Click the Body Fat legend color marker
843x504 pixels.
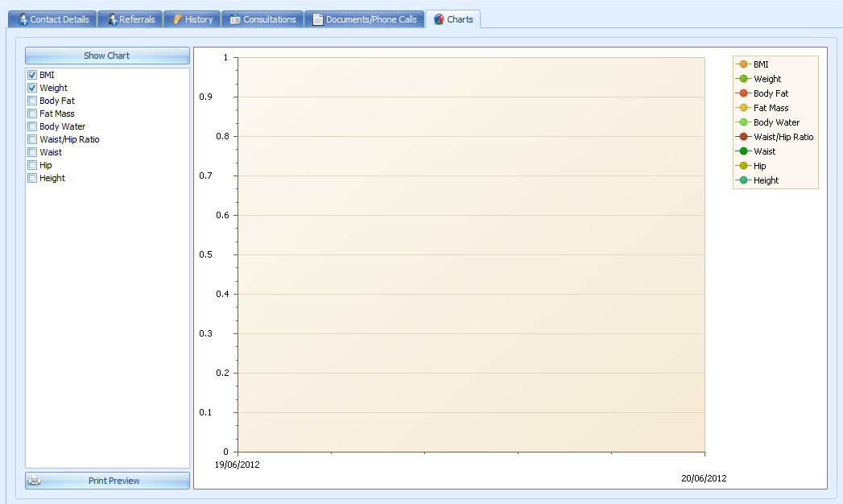[743, 93]
